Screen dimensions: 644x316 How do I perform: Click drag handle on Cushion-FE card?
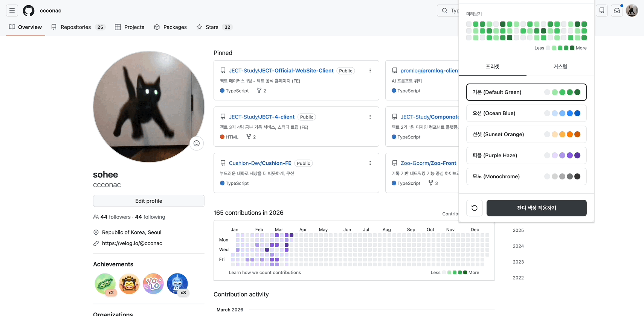pos(370,163)
